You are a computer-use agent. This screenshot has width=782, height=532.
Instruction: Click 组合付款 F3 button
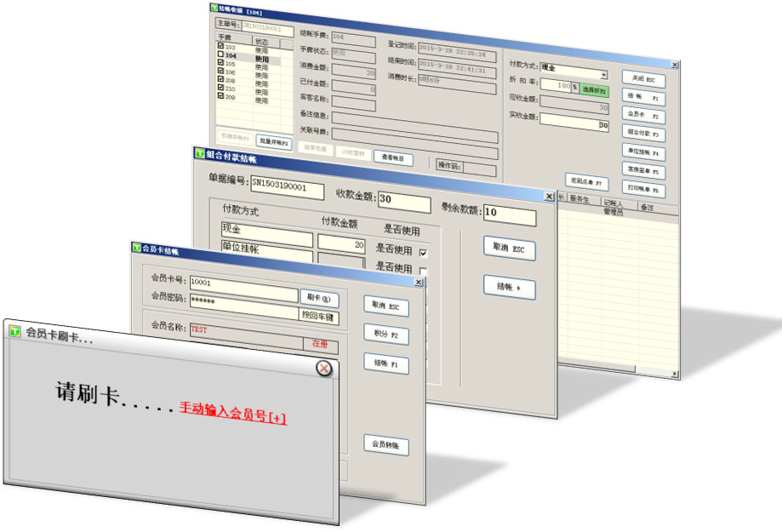coord(643,134)
